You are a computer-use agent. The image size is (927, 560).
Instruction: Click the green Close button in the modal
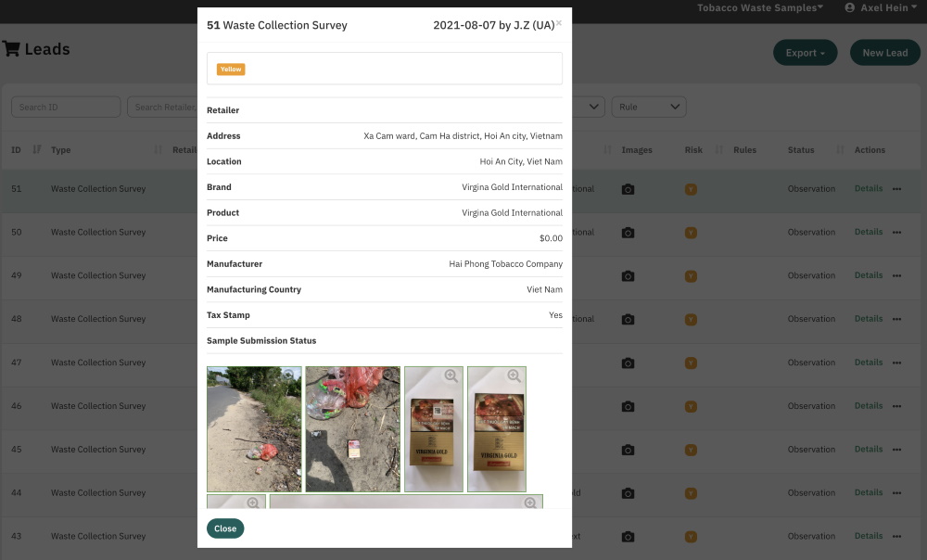(x=225, y=528)
